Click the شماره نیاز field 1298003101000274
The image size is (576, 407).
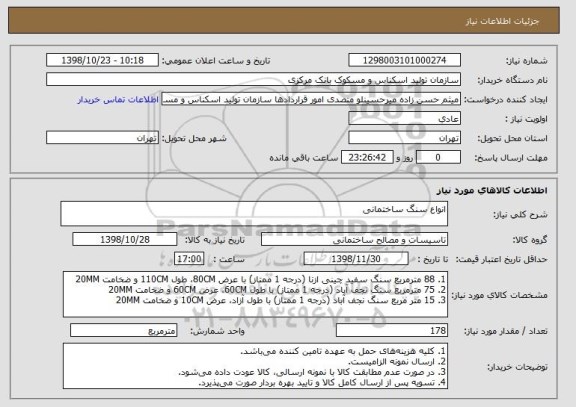coord(404,60)
